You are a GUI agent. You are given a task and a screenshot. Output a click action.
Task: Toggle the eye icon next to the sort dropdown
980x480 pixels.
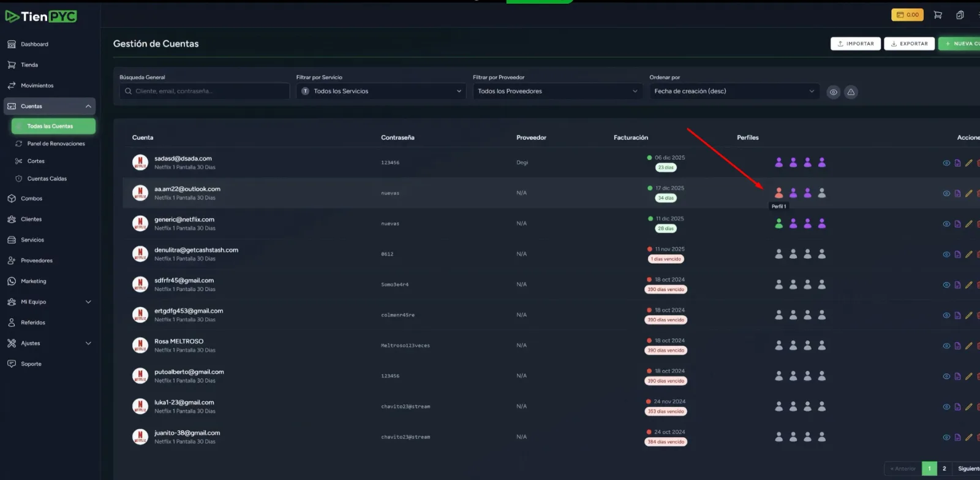[833, 92]
